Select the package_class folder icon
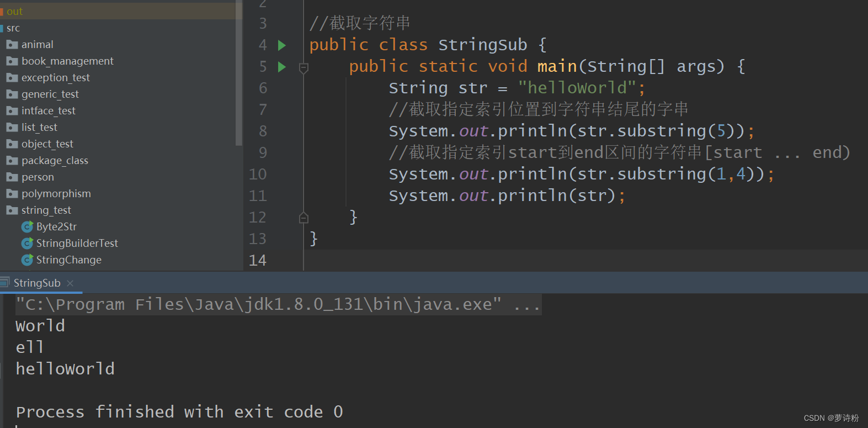This screenshot has height=428, width=868. [x=12, y=160]
